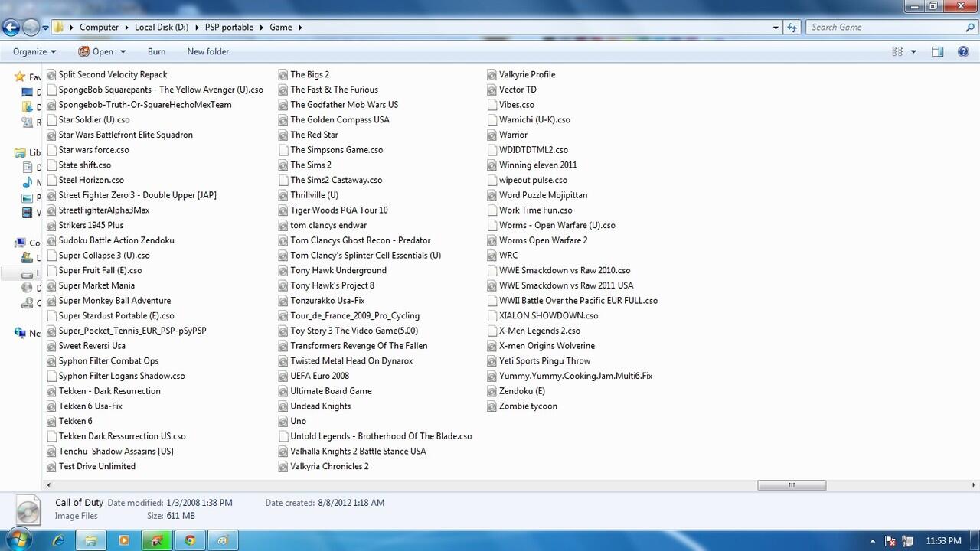This screenshot has width=980, height=551.
Task: Select the Computer icon in sidebar
Action: (x=21, y=243)
